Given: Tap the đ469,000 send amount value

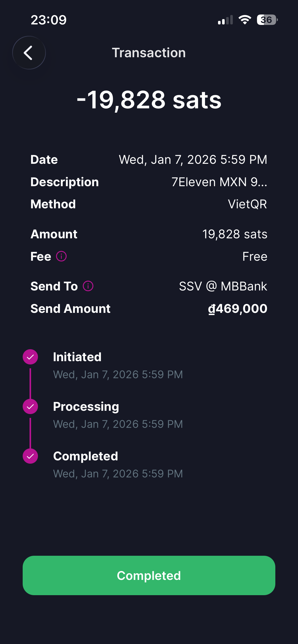Looking at the screenshot, I should coord(238,309).
